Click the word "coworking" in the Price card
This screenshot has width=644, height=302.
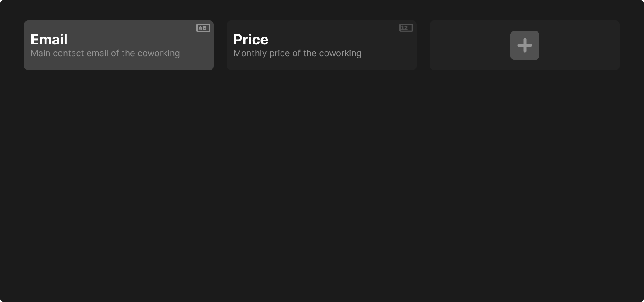pos(340,53)
